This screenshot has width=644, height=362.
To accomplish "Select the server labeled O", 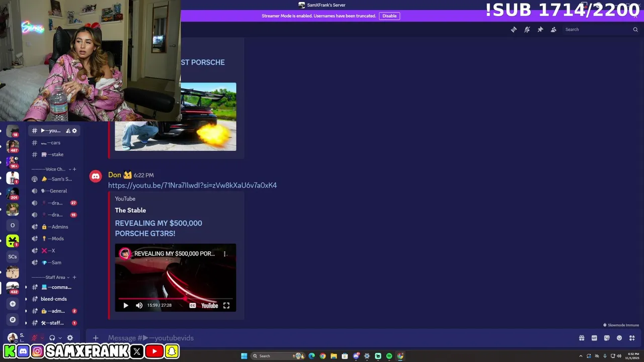I will click(x=13, y=225).
